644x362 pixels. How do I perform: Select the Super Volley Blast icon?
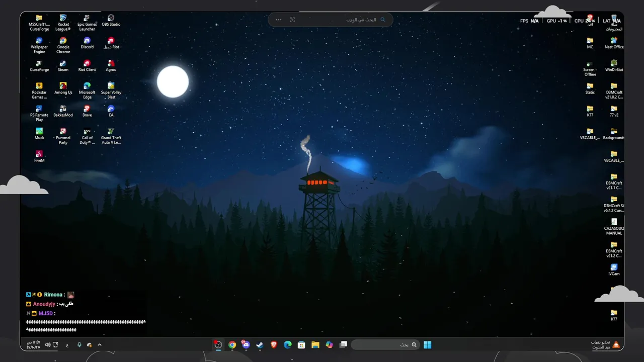(x=111, y=90)
